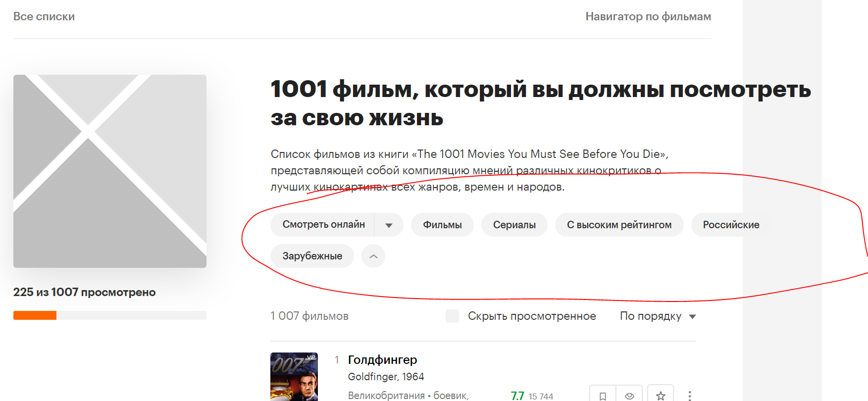Image resolution: width=868 pixels, height=401 pixels.
Task: Click the orange viewing progress bar
Action: point(35,315)
